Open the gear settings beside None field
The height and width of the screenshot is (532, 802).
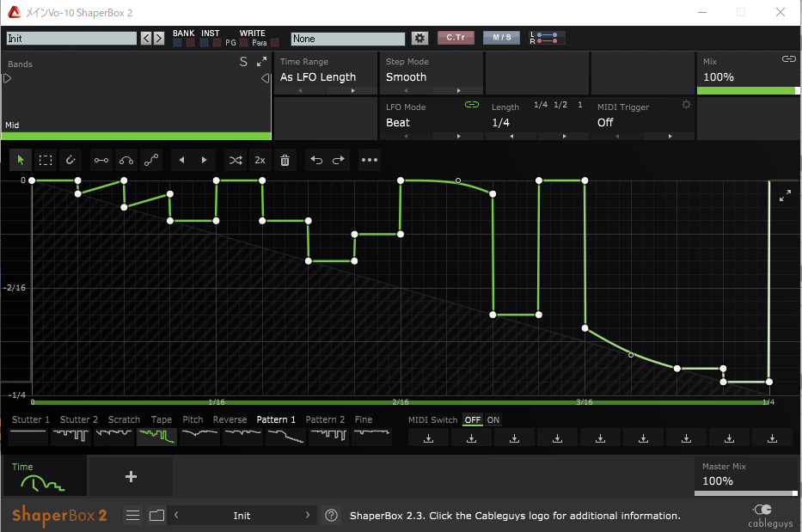(x=420, y=38)
